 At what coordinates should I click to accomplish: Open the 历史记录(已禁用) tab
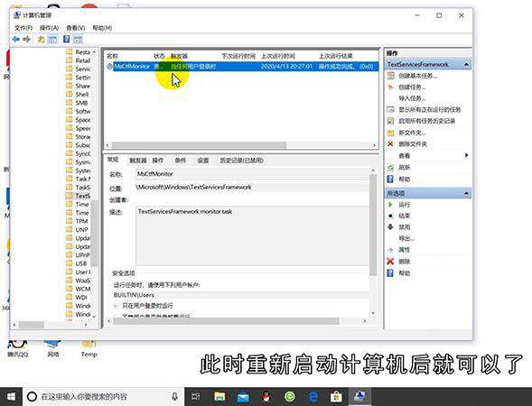click(x=241, y=161)
